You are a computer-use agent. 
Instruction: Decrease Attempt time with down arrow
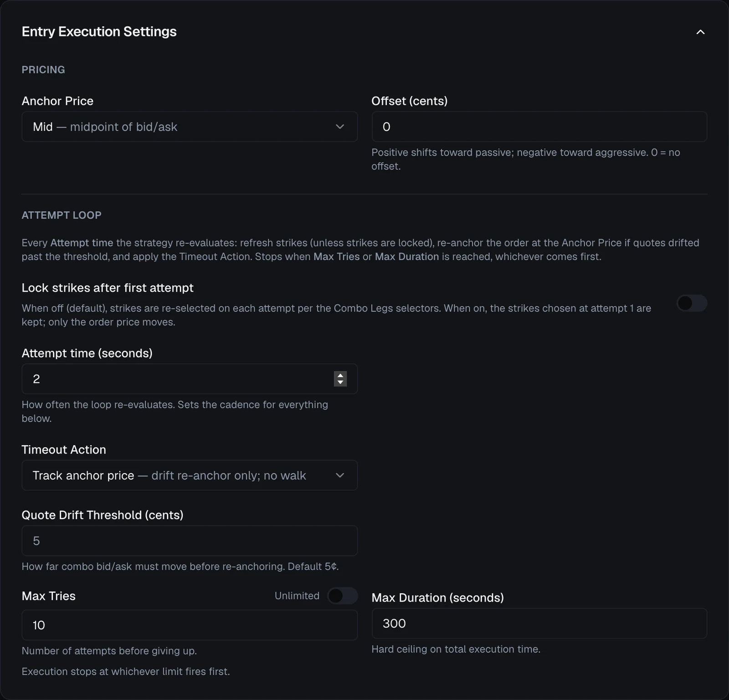coord(340,382)
